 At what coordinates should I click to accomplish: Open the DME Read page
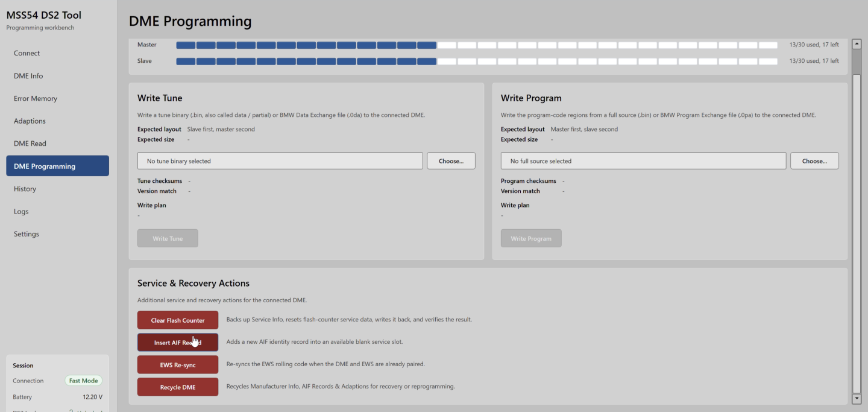click(57, 144)
